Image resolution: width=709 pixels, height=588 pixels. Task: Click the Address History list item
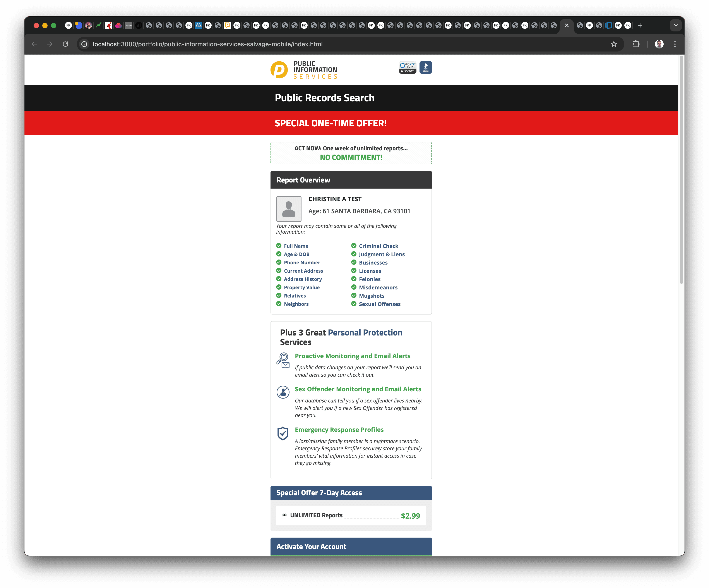point(303,279)
